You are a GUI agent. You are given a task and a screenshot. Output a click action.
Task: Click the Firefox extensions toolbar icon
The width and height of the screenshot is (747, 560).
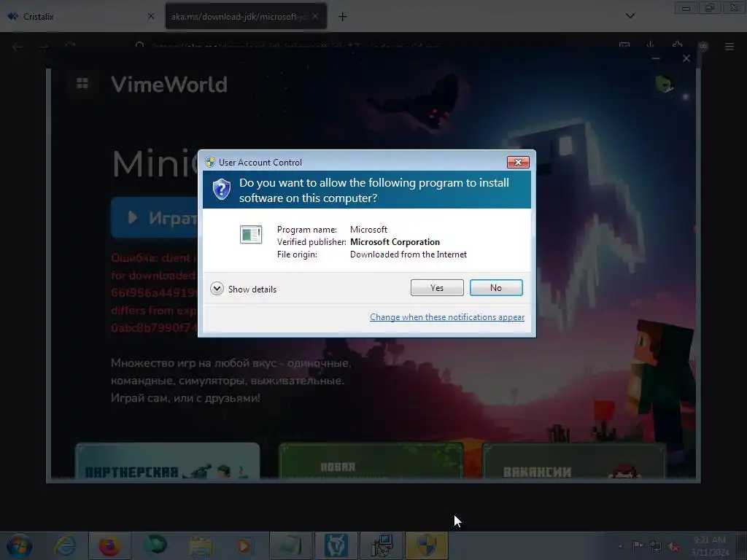tap(677, 45)
